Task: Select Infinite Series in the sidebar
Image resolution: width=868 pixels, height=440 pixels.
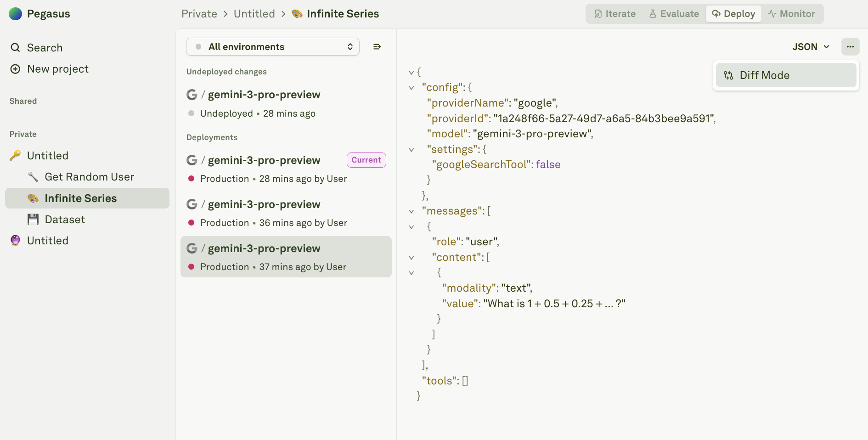Action: (87, 198)
